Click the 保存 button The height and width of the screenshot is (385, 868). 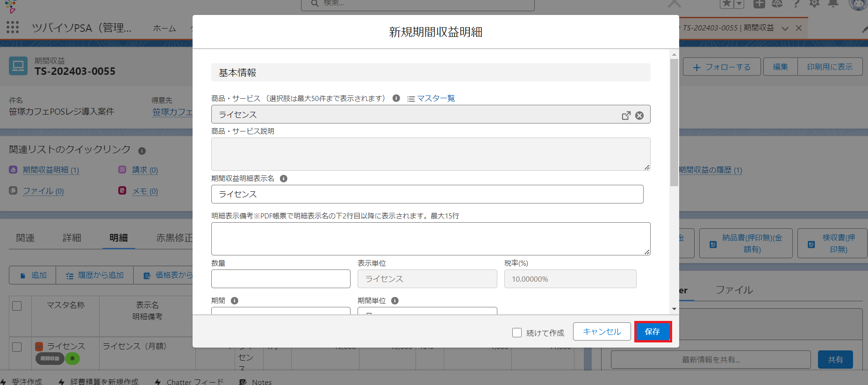click(653, 332)
